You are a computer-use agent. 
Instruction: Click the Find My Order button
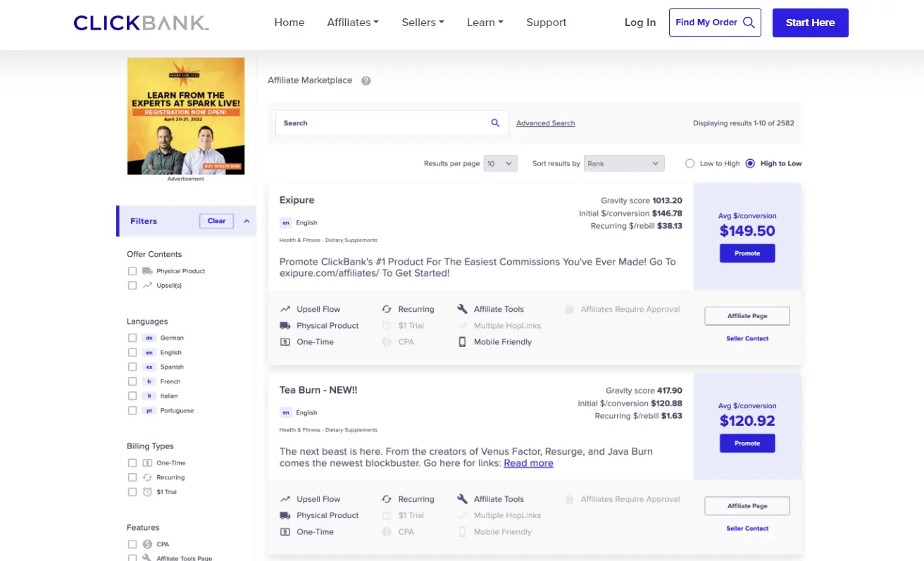[x=715, y=23]
